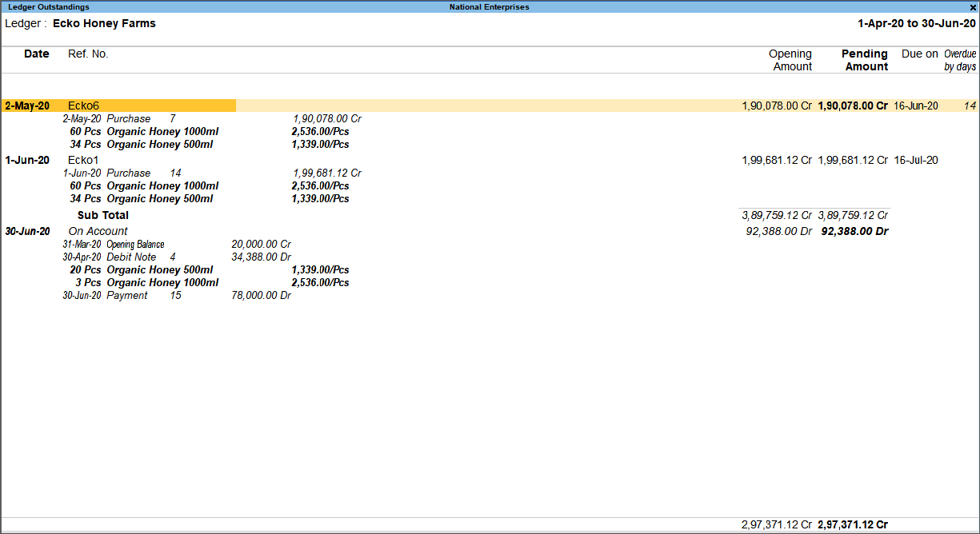The image size is (980, 534).
Task: Click the Ref. No. column header
Action: pyautogui.click(x=88, y=54)
